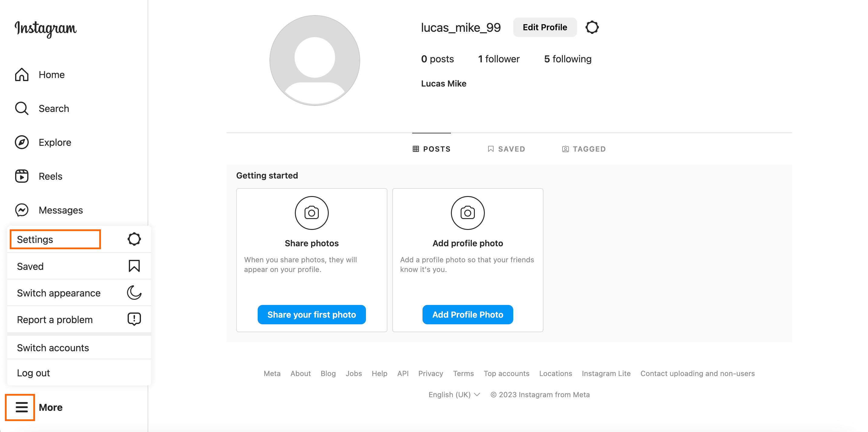Click Share your first photo button
Viewport: 868px width, 432px height.
(311, 314)
